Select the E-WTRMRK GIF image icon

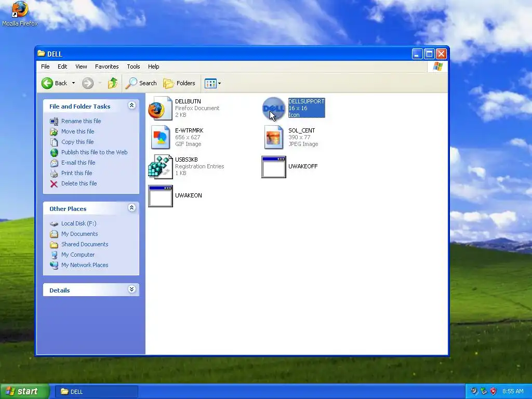[160, 137]
